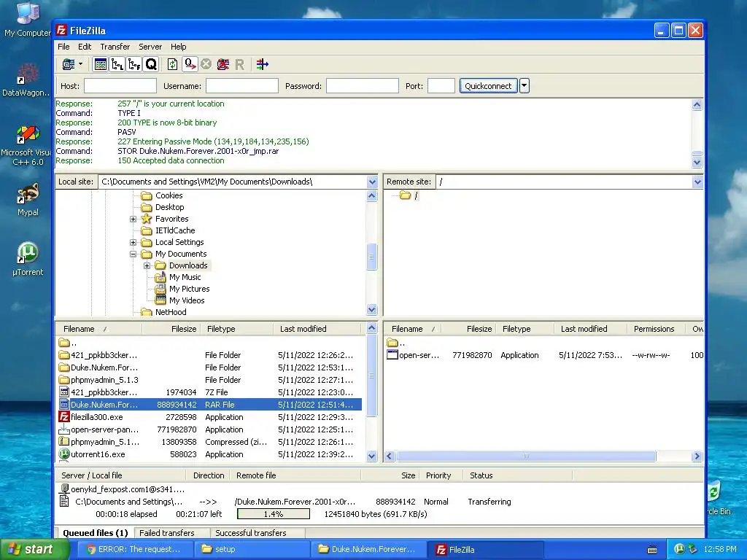Open the Edit menu

click(x=85, y=47)
